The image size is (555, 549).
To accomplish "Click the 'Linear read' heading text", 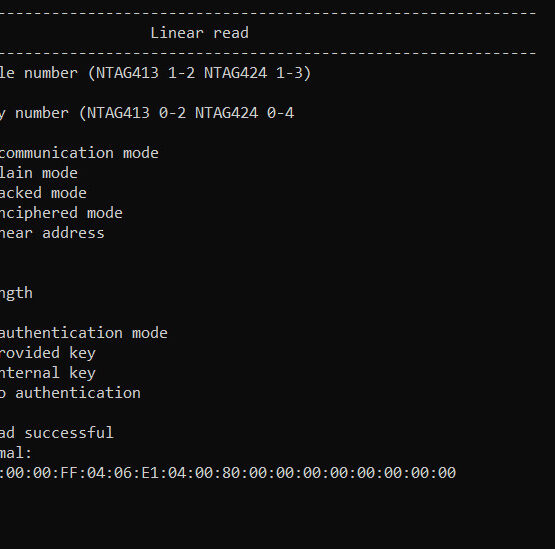I will 200,33.
